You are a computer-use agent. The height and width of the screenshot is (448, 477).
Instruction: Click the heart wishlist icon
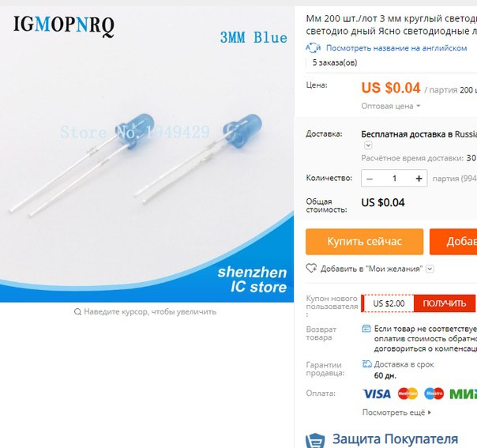(311, 268)
